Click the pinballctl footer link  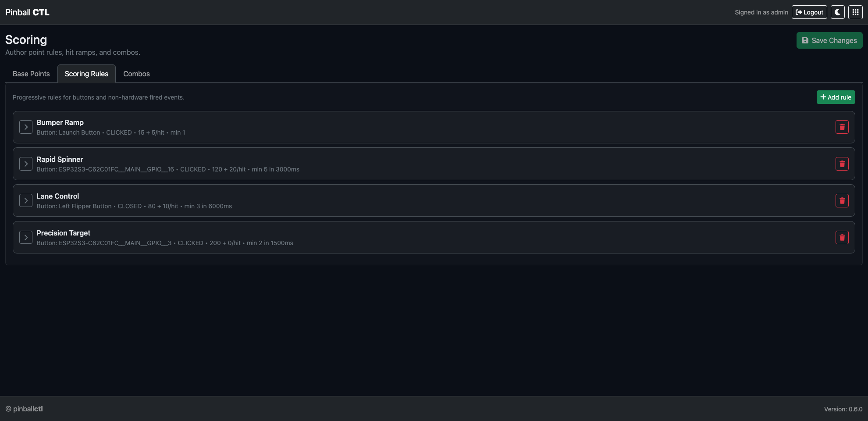click(x=28, y=408)
